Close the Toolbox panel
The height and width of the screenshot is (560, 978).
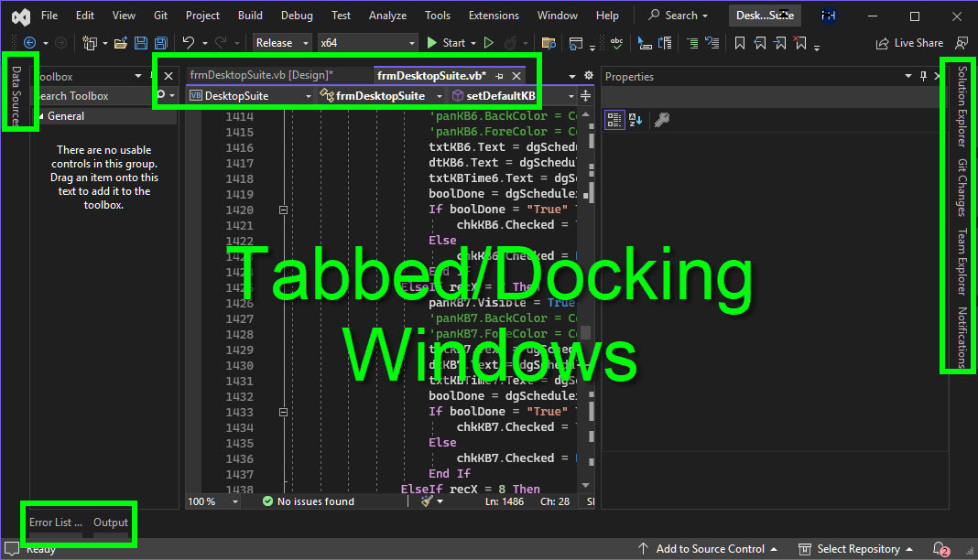pos(168,76)
